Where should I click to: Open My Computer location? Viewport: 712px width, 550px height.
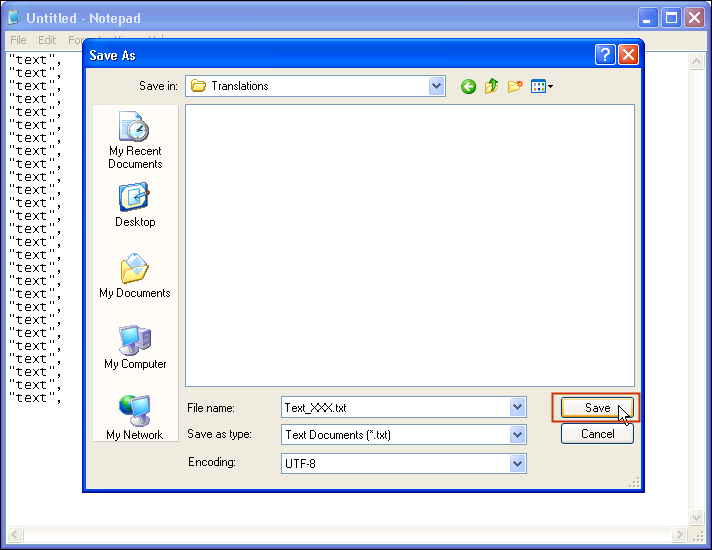tap(135, 347)
